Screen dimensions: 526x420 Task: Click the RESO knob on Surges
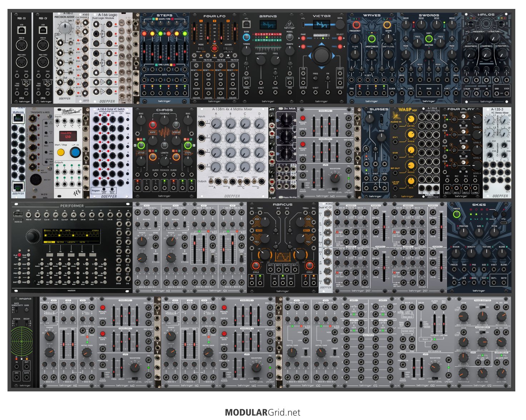(x=381, y=138)
